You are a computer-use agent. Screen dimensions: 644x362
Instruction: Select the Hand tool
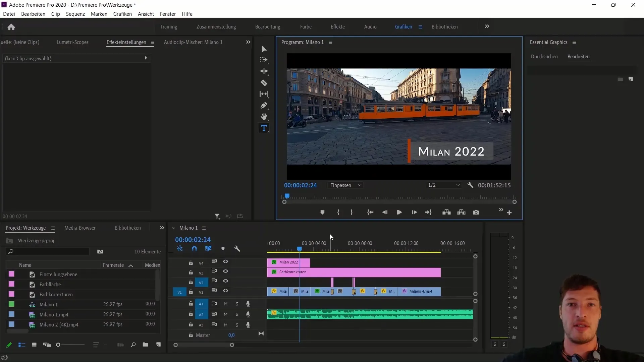tap(264, 117)
